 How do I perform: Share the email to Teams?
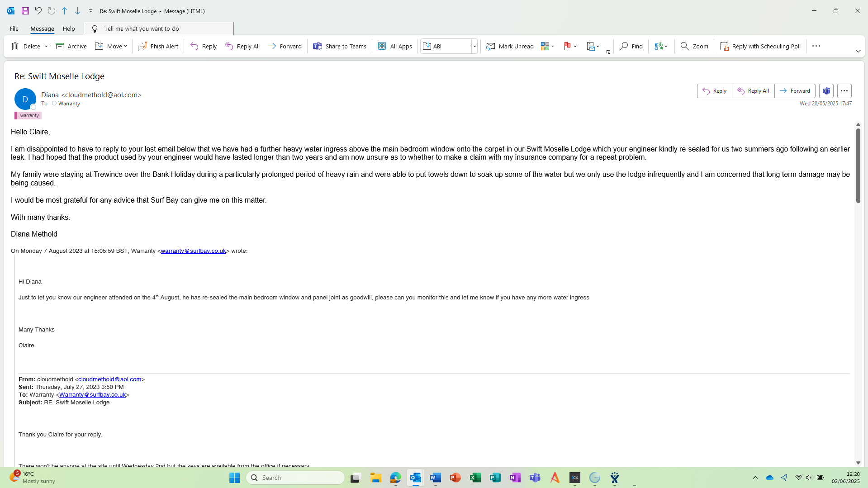pos(340,46)
